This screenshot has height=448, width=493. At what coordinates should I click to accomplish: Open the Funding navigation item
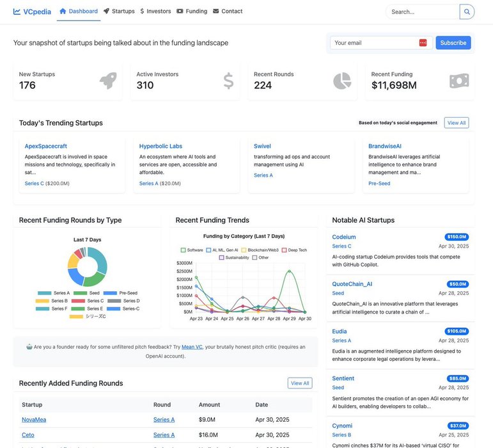tap(192, 12)
